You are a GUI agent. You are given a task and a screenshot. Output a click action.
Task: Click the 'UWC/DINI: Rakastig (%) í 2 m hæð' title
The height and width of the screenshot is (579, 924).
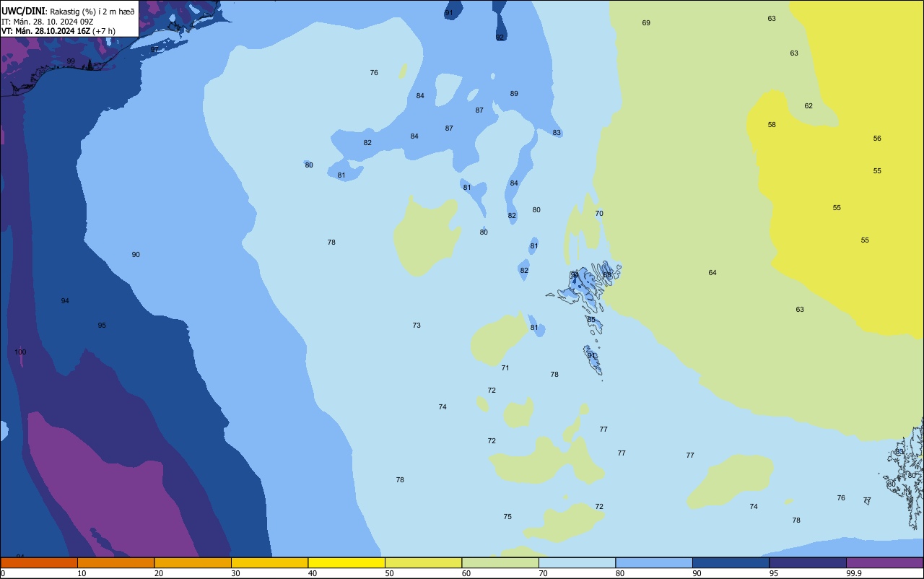tap(68, 11)
